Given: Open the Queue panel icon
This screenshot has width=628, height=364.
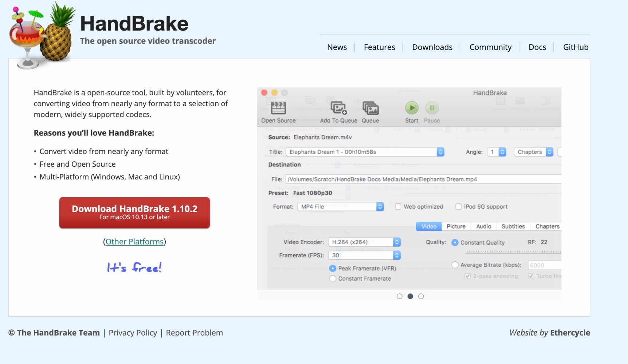Looking at the screenshot, I should [370, 108].
